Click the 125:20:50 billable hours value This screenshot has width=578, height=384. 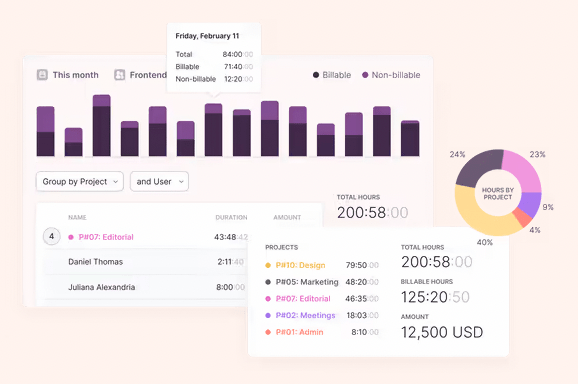[x=435, y=297]
